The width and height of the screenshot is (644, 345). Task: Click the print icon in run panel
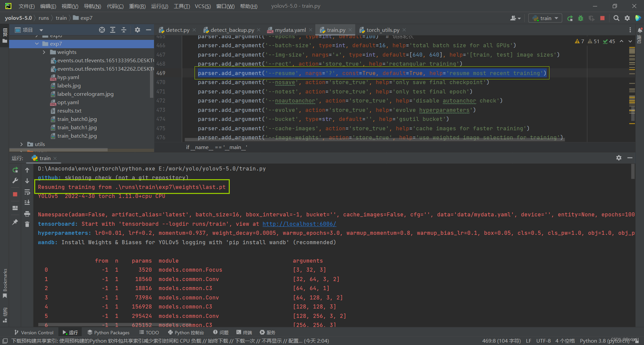pyautogui.click(x=27, y=214)
